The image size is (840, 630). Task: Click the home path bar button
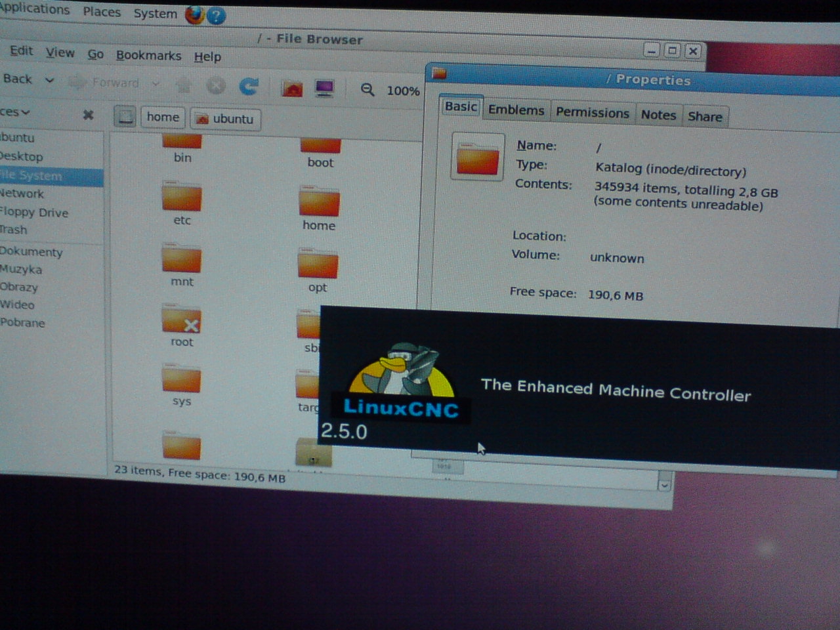[x=163, y=117]
